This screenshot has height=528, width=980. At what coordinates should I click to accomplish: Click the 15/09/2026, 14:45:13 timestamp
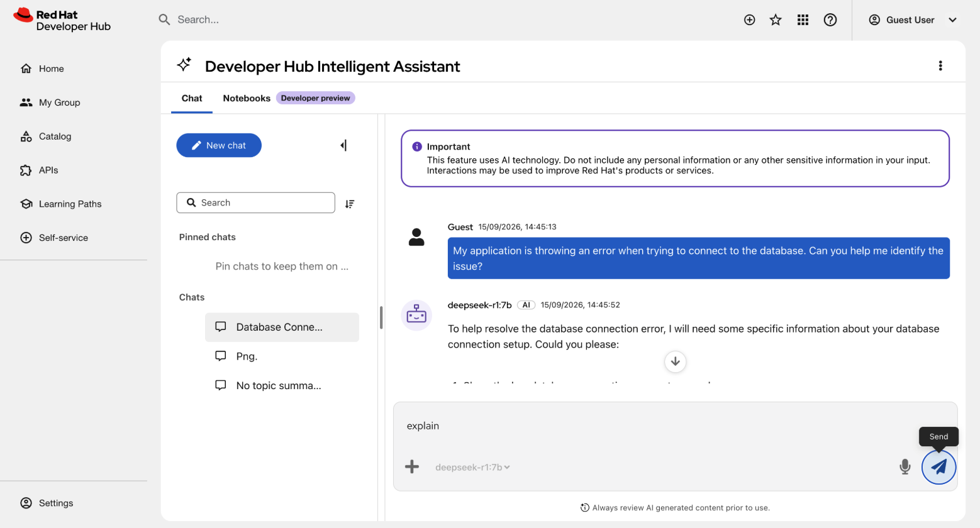[517, 227]
